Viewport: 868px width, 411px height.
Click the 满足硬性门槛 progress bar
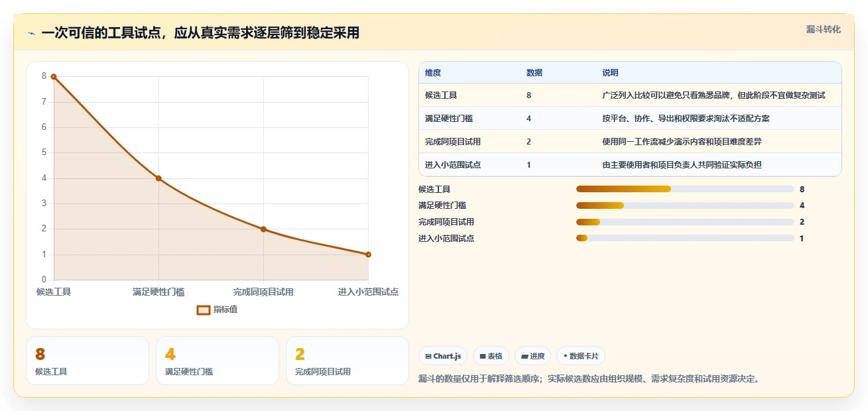[685, 206]
